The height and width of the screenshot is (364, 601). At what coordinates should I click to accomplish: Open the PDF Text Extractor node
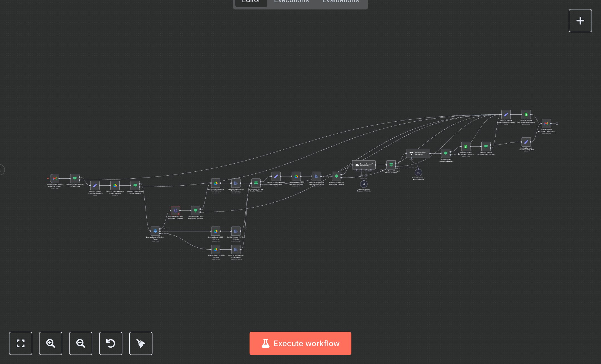pos(236,231)
